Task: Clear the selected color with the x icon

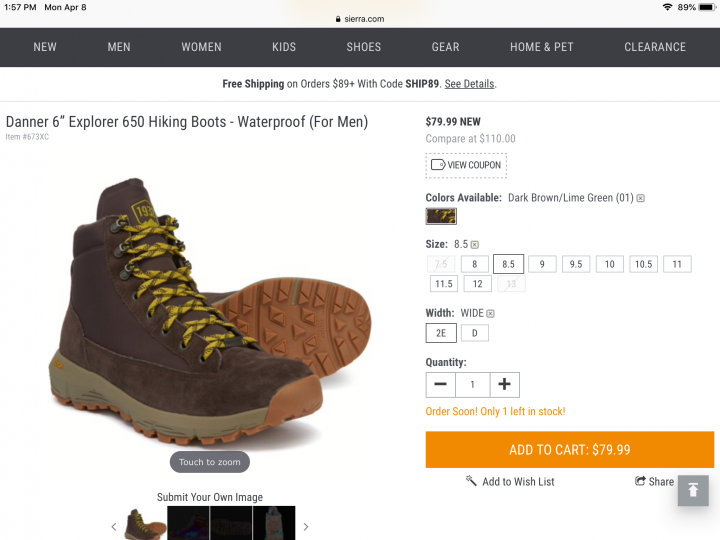Action: click(x=641, y=198)
